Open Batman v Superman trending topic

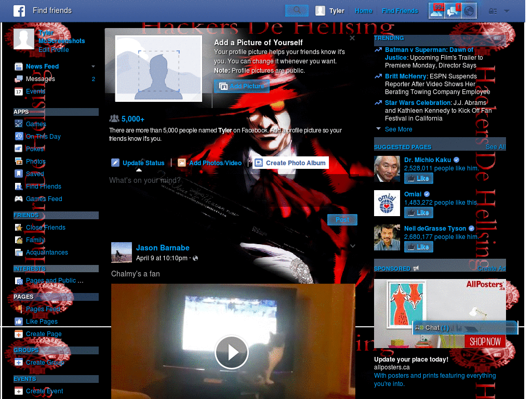click(x=429, y=54)
